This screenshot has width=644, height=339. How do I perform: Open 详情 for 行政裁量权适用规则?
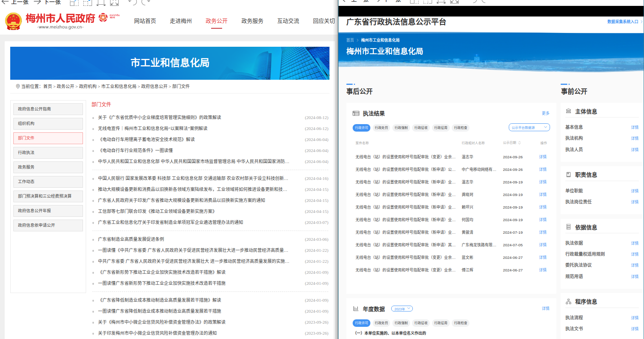[635, 254]
